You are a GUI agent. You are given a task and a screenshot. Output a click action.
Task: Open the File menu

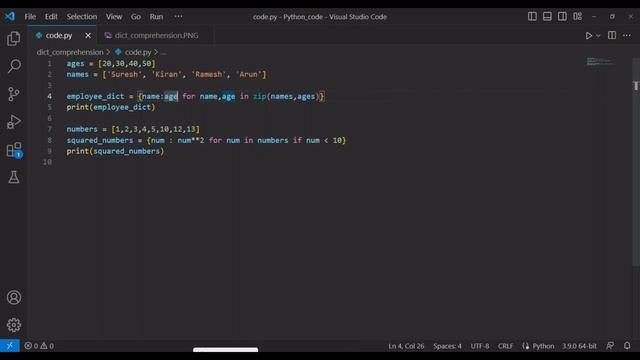(30, 16)
